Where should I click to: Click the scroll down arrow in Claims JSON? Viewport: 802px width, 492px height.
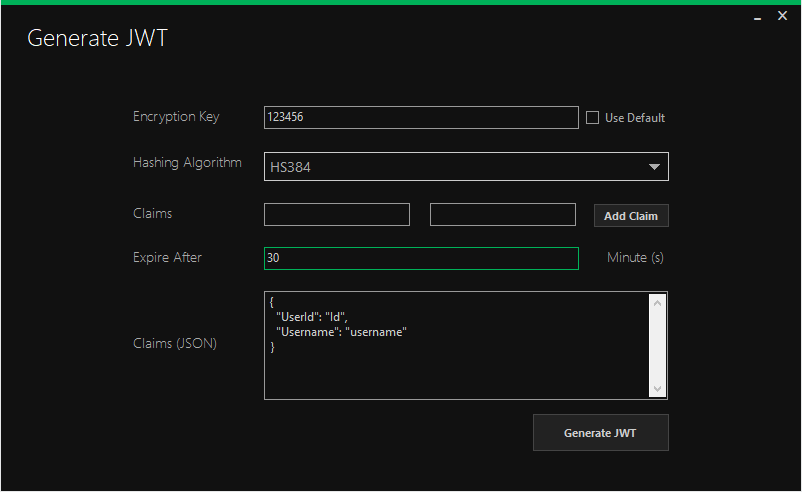pyautogui.click(x=657, y=389)
